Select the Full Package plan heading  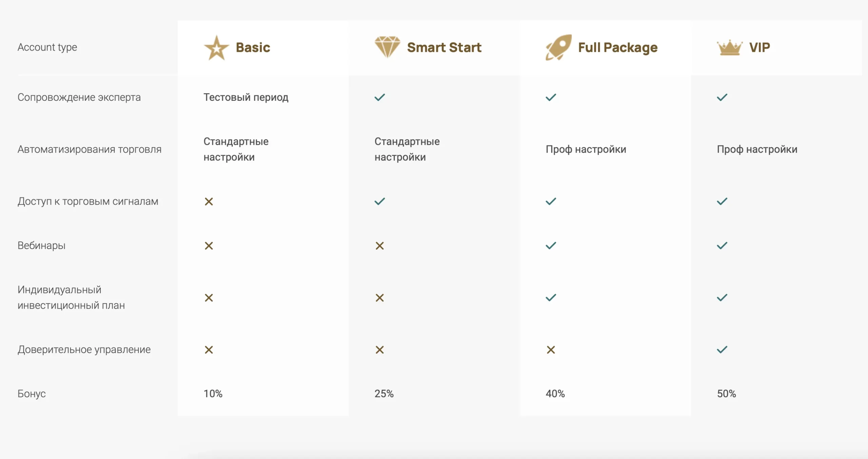tap(618, 48)
